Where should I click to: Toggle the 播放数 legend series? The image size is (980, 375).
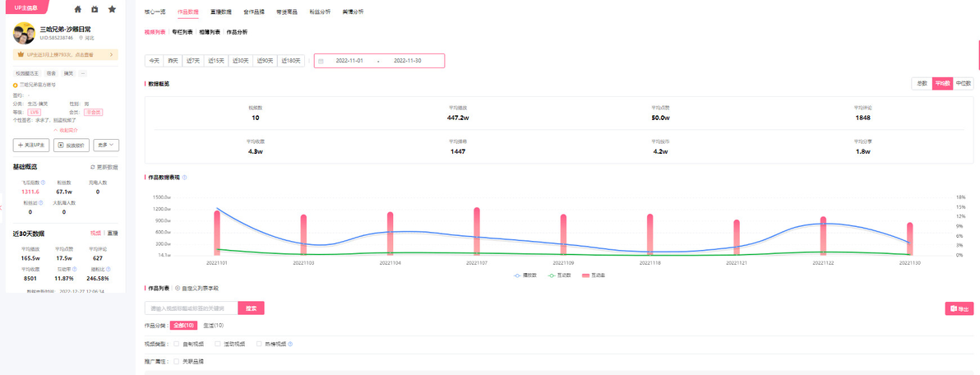[525, 275]
